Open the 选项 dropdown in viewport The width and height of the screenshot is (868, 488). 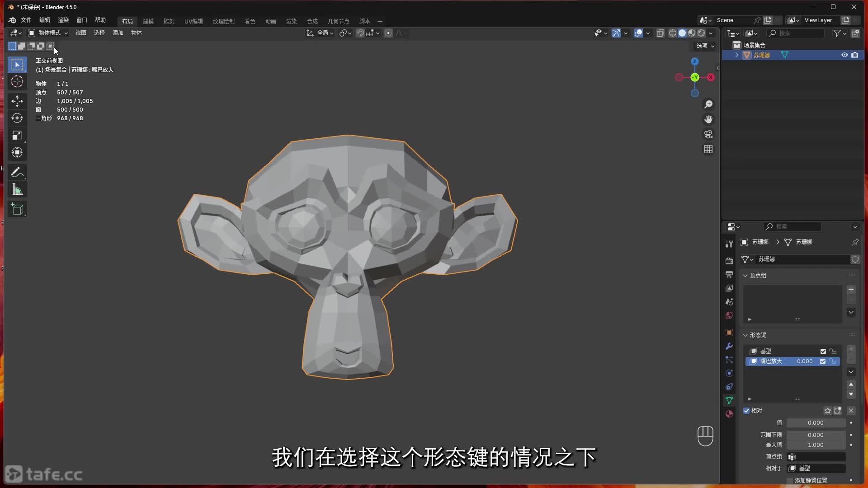click(705, 46)
